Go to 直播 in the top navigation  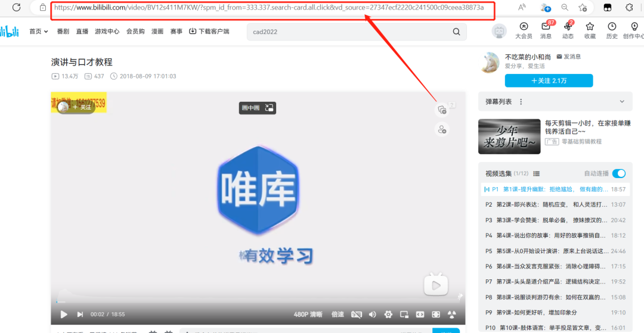tap(82, 32)
